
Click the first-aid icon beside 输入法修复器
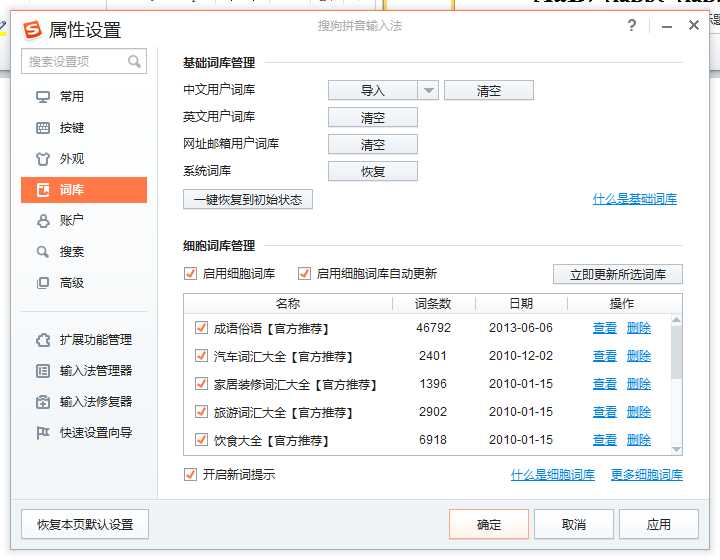click(43, 402)
